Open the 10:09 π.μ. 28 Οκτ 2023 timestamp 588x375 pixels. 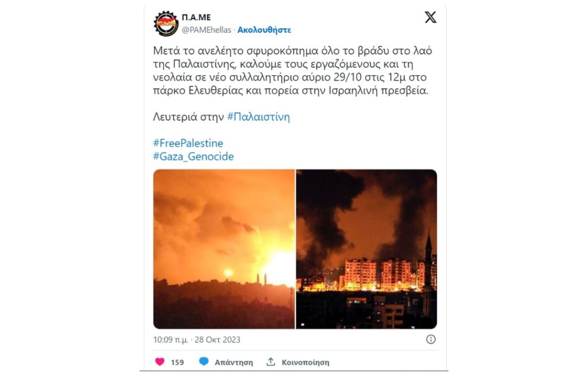point(196,340)
